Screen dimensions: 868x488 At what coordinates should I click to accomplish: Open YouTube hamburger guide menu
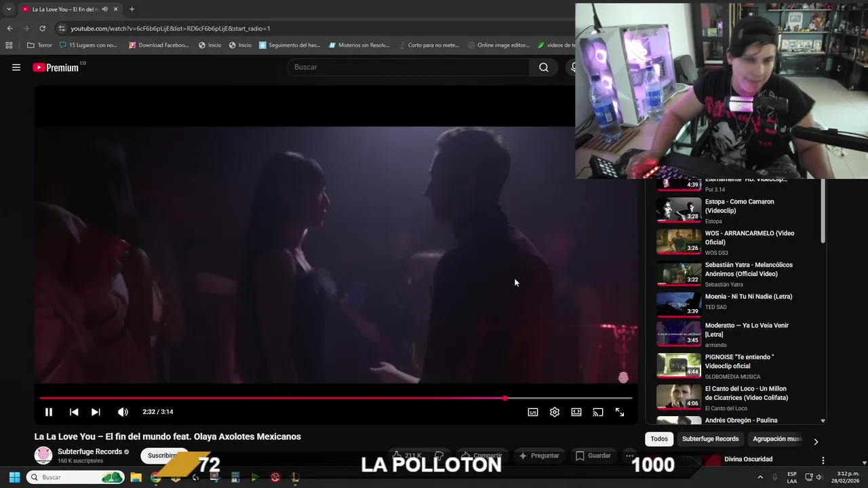click(16, 67)
